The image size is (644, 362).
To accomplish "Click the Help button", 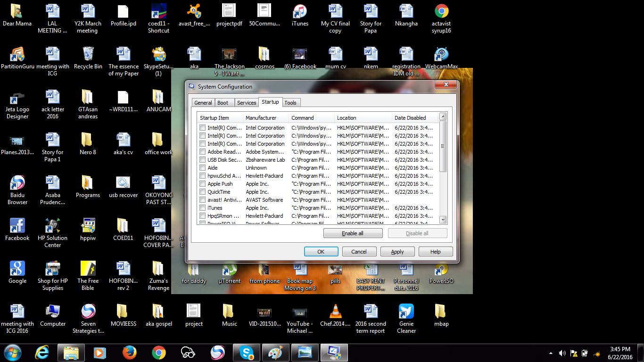I will [x=436, y=252].
